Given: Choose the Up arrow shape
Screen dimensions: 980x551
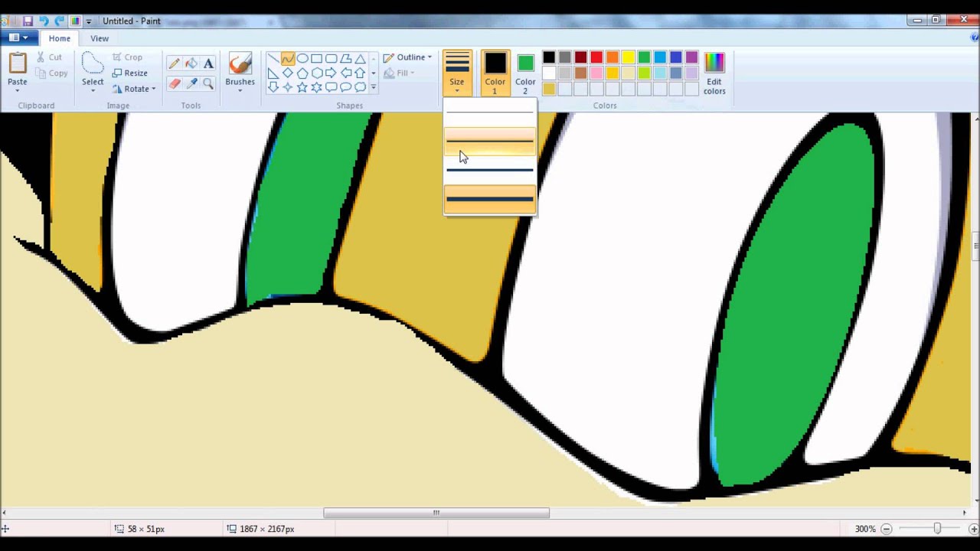Looking at the screenshot, I should (x=360, y=73).
